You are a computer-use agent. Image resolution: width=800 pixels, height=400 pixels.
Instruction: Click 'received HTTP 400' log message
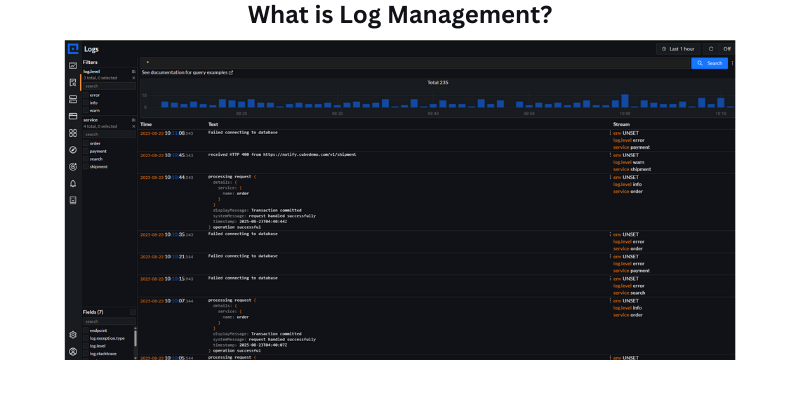282,154
